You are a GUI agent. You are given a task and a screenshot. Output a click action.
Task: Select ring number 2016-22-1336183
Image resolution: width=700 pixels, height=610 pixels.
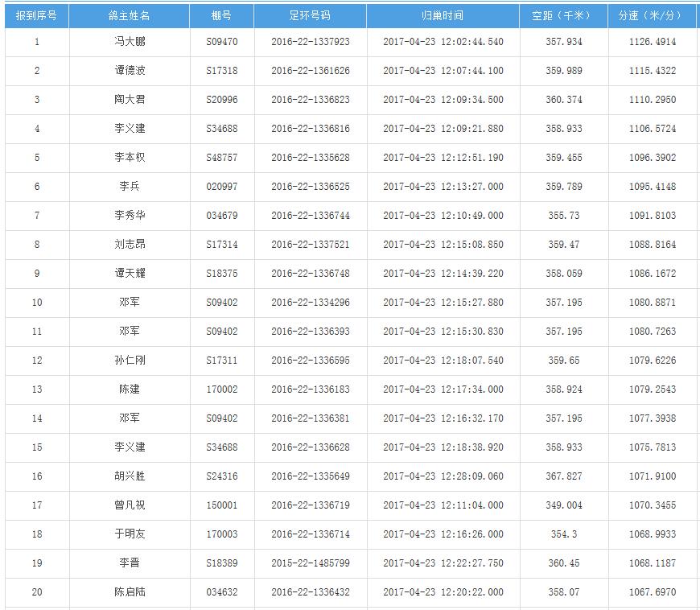(310, 389)
